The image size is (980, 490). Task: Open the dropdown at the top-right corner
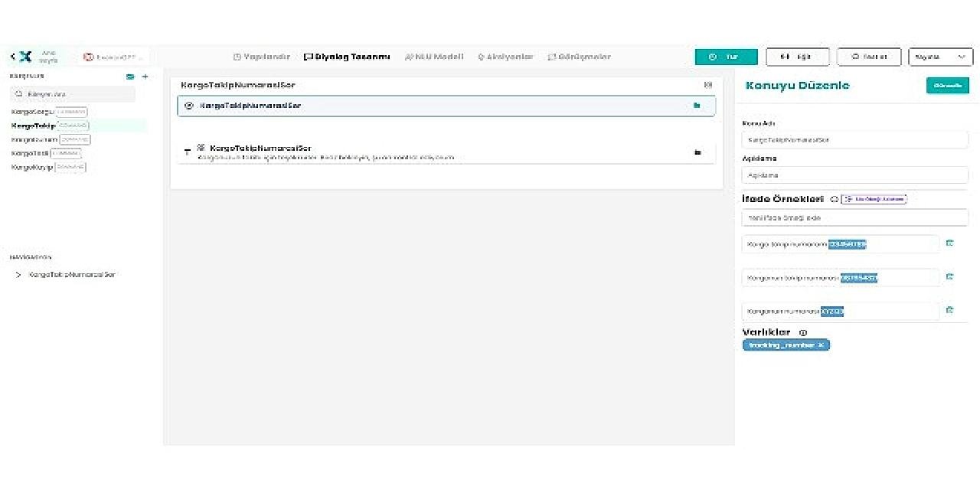(x=940, y=57)
